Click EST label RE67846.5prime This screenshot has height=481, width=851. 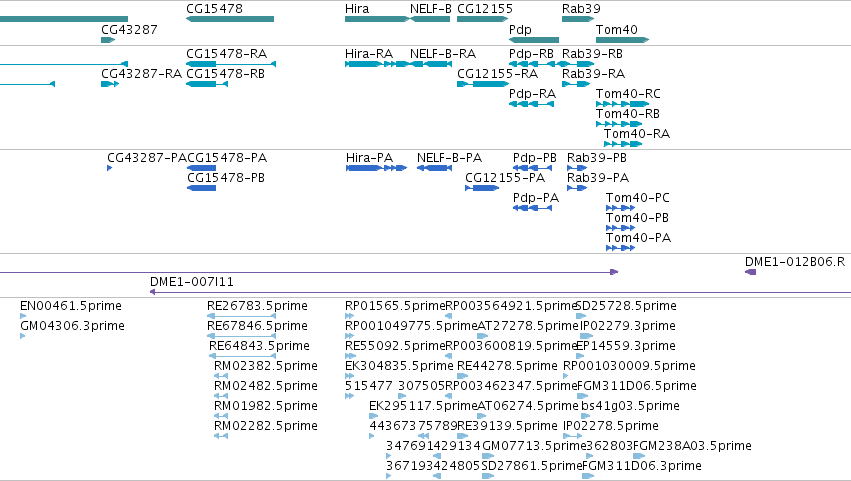(x=257, y=326)
